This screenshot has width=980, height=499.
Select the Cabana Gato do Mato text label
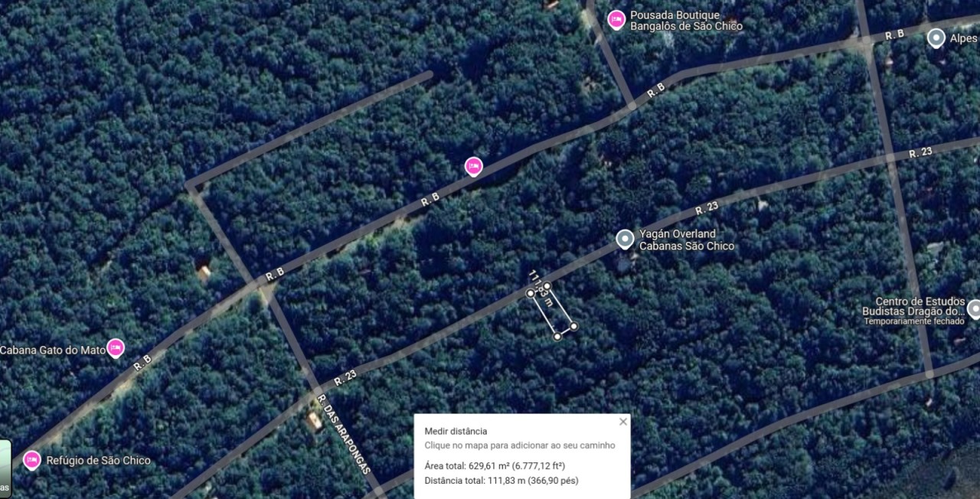pyautogui.click(x=53, y=350)
